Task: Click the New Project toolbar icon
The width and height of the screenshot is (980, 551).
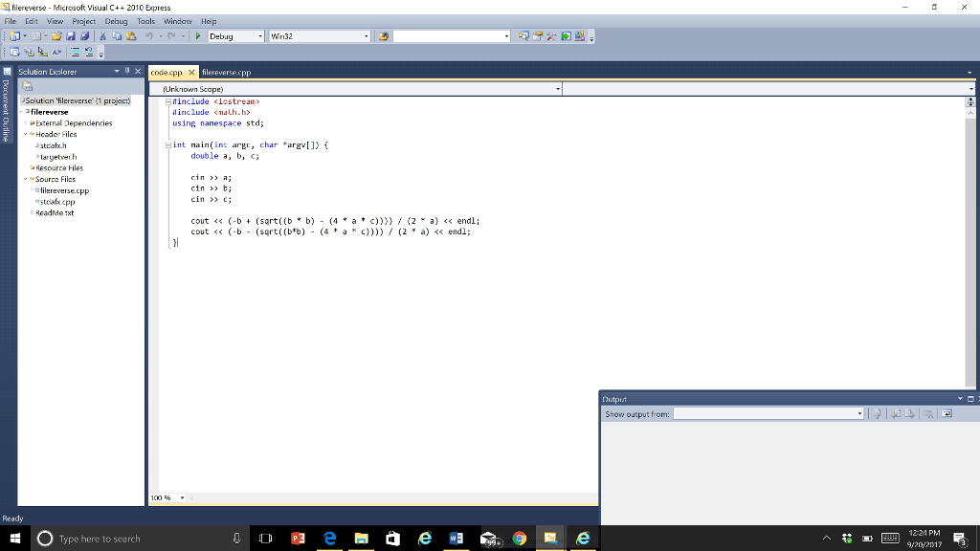Action: point(16,36)
